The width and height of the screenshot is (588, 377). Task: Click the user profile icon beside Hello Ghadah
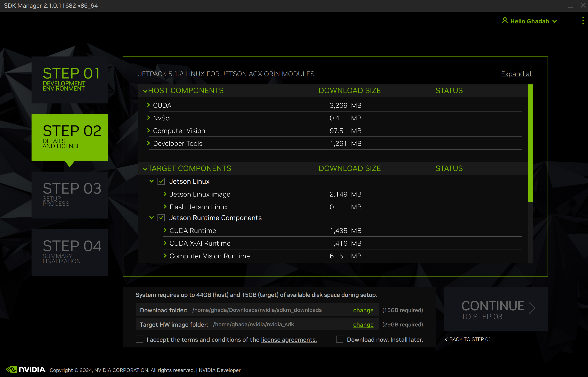click(x=504, y=21)
